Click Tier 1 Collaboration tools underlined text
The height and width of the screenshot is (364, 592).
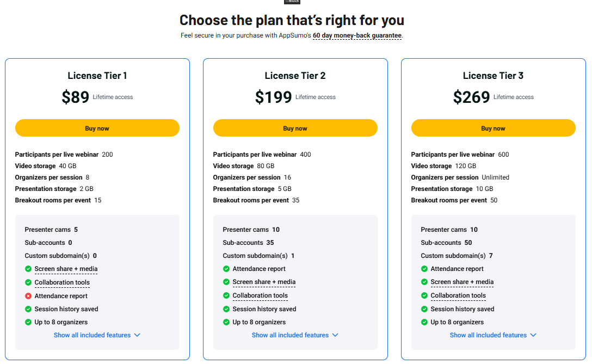tap(62, 282)
